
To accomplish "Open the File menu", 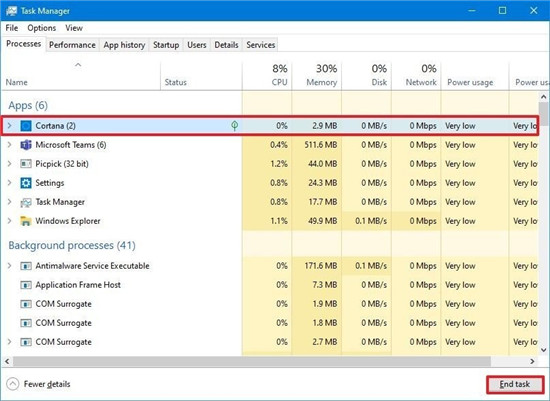I will 12,28.
